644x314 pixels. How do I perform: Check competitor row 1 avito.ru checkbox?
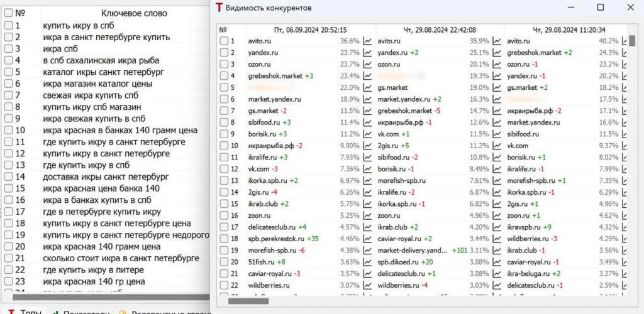(224, 41)
